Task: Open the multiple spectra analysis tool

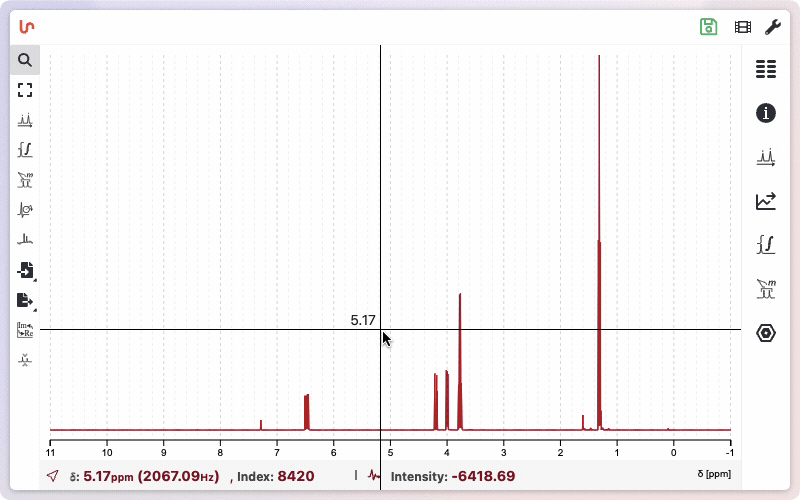Action: point(25,210)
